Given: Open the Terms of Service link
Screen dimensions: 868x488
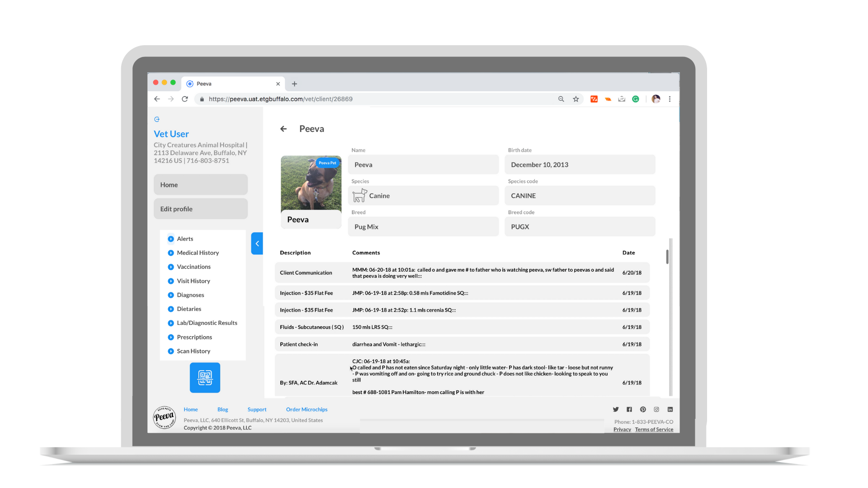Looking at the screenshot, I should 654,430.
